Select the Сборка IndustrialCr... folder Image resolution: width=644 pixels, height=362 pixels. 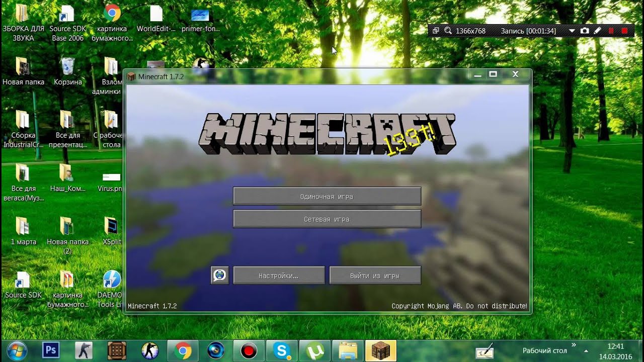23,130
